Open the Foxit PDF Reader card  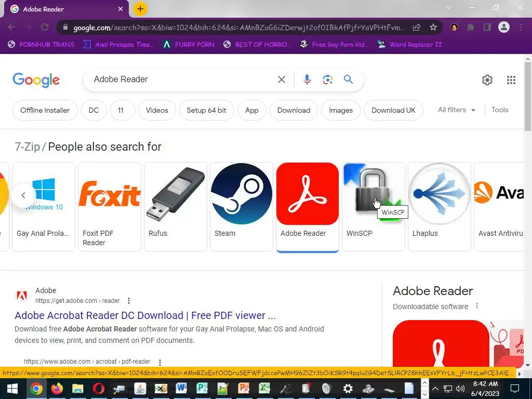coord(110,207)
